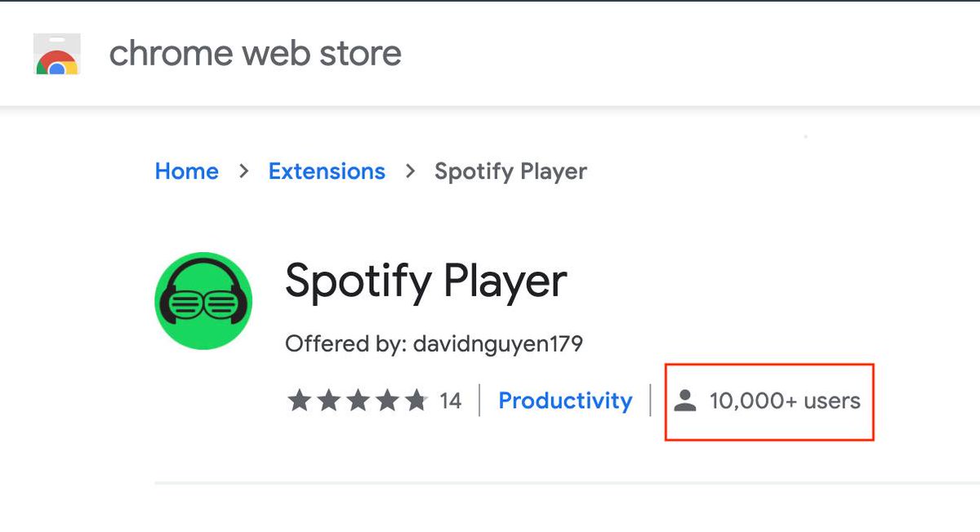Click the 'Spotify Player' breadcrumb text

click(x=510, y=172)
